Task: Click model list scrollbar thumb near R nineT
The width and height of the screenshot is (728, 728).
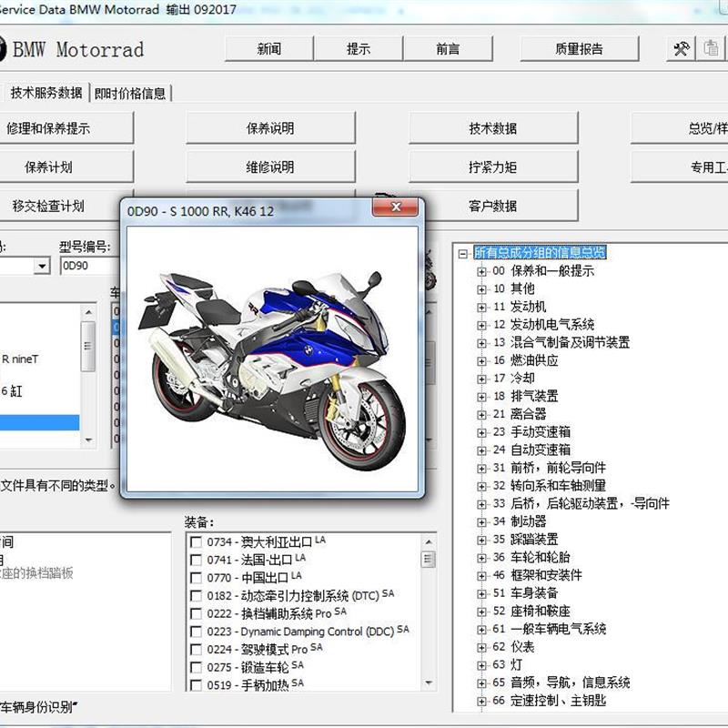Action: 87,347
